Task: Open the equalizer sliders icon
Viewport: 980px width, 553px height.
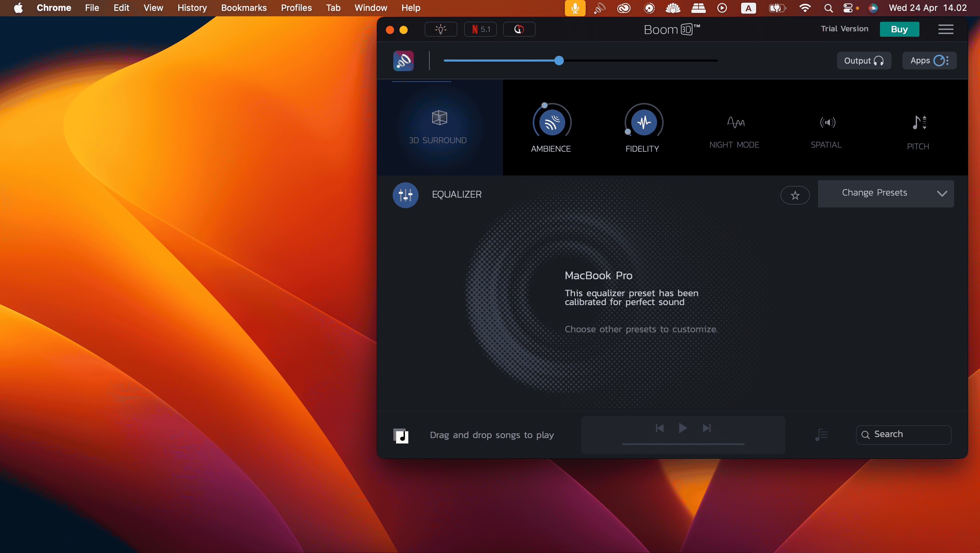Action: click(x=405, y=195)
